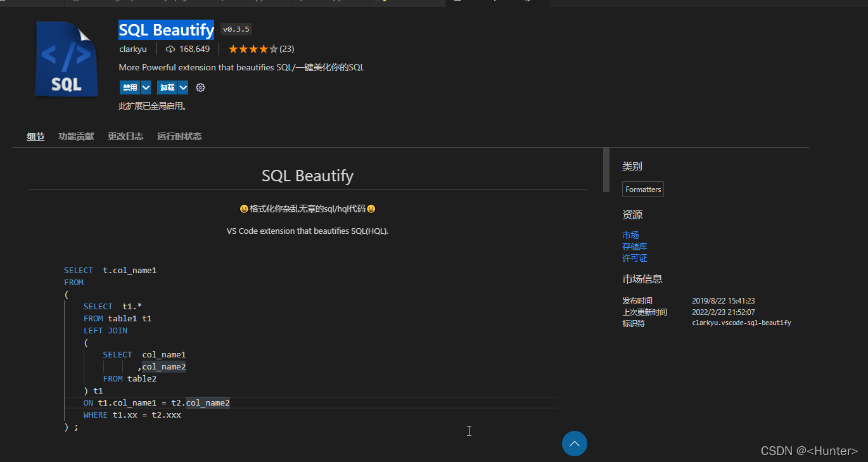Click the scroll-to-top arrow button

(575, 443)
